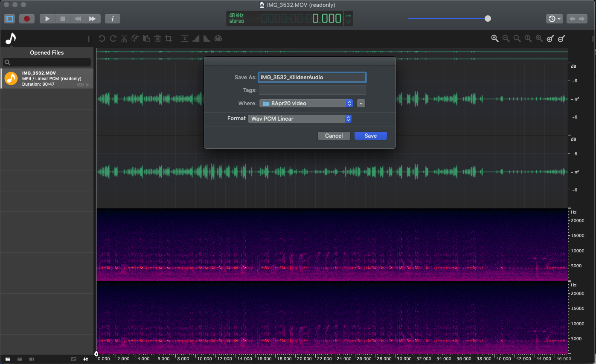Open the history clock dropdown
Image resolution: width=596 pixels, height=364 pixels.
555,19
